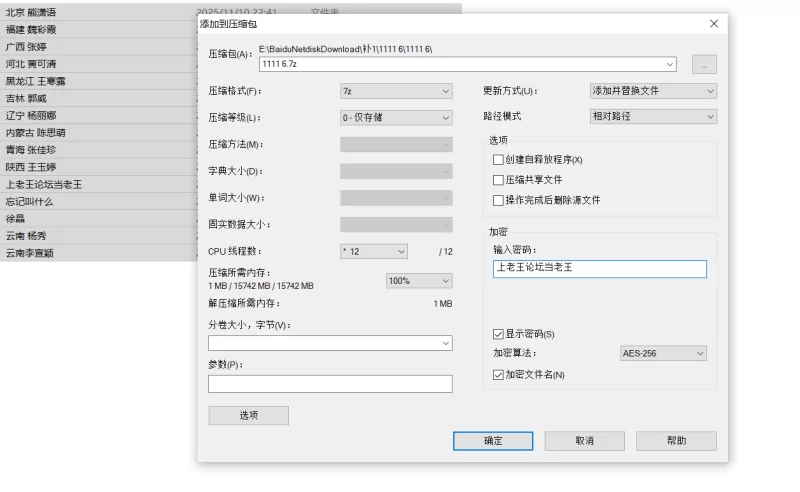Uncheck the show password checkbox
Viewport: 800px width, 492px height.
[499, 334]
